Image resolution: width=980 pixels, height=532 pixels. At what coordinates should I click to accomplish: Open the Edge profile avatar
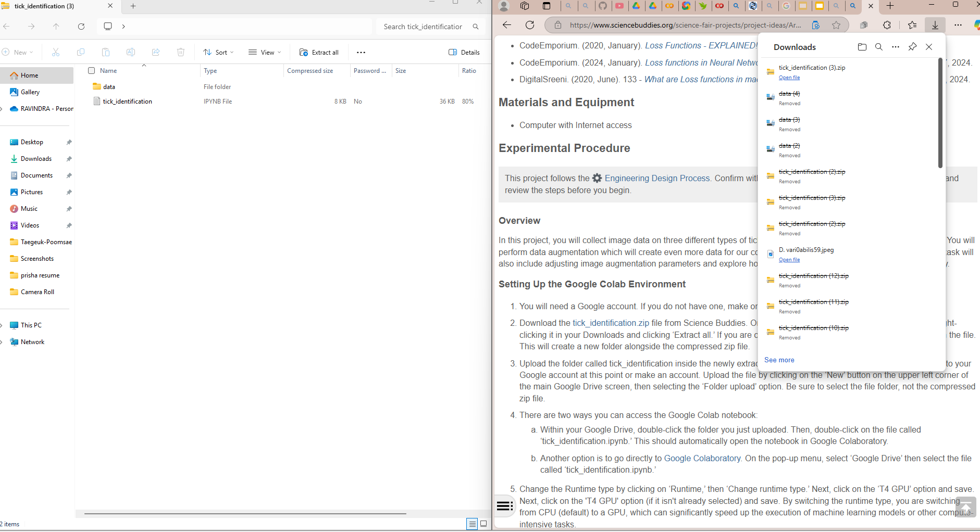(504, 6)
